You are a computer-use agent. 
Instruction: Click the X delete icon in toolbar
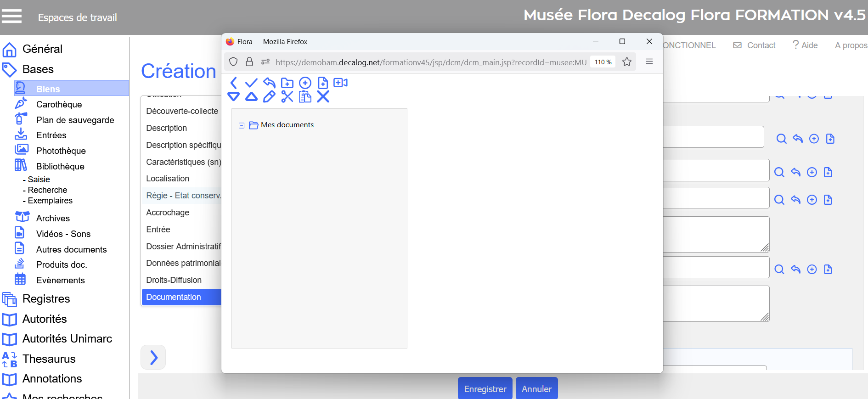323,97
